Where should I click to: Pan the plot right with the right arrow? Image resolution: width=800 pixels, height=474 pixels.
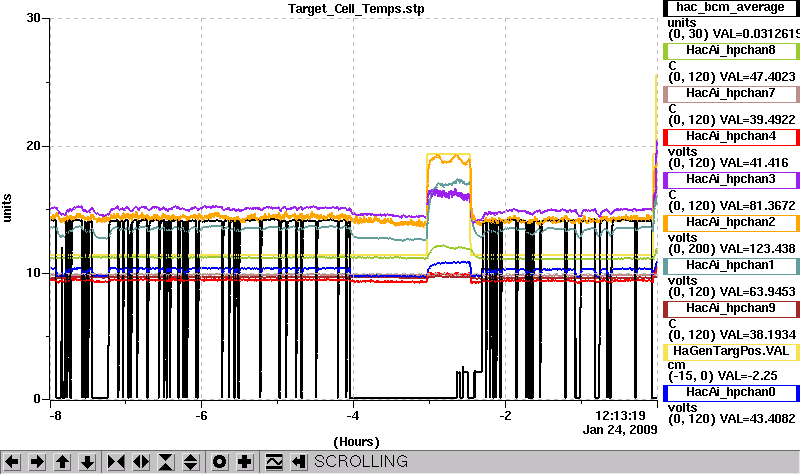tap(37, 462)
